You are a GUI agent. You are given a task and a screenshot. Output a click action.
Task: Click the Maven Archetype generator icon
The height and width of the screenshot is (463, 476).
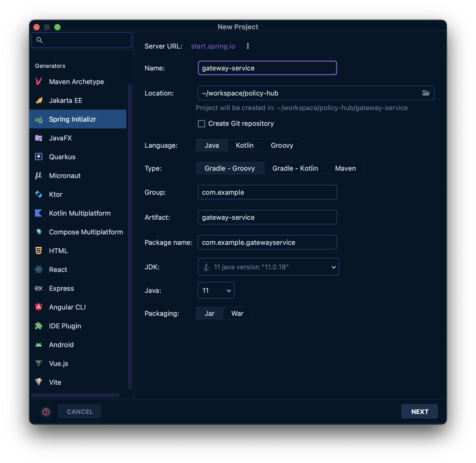pos(39,82)
